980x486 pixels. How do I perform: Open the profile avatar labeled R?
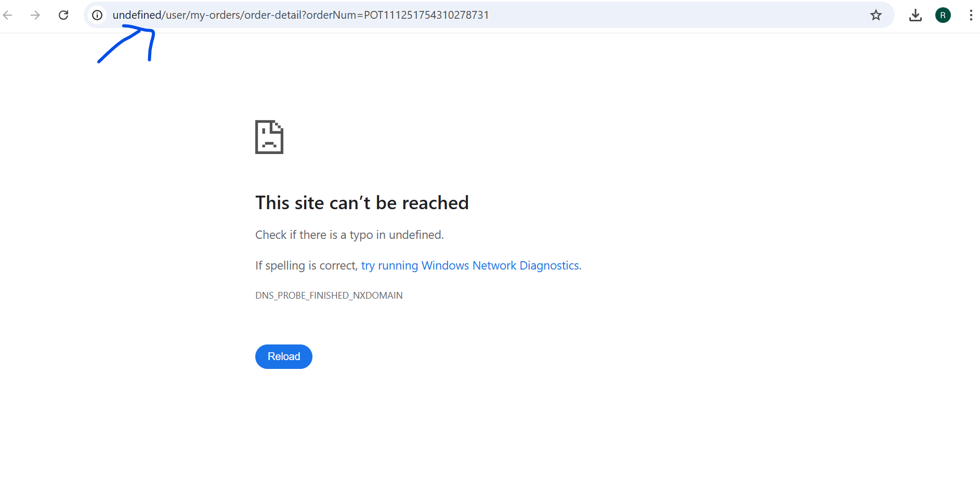coord(943,15)
